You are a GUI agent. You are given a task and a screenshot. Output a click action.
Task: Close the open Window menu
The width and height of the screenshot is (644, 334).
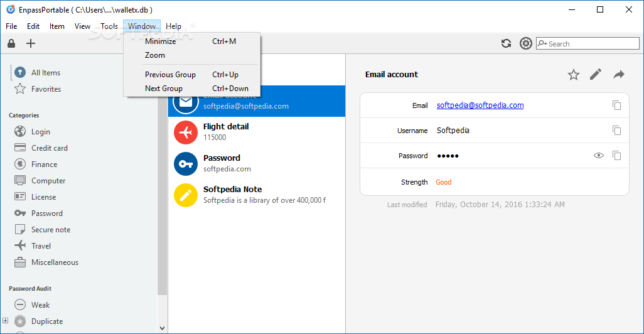[x=142, y=26]
